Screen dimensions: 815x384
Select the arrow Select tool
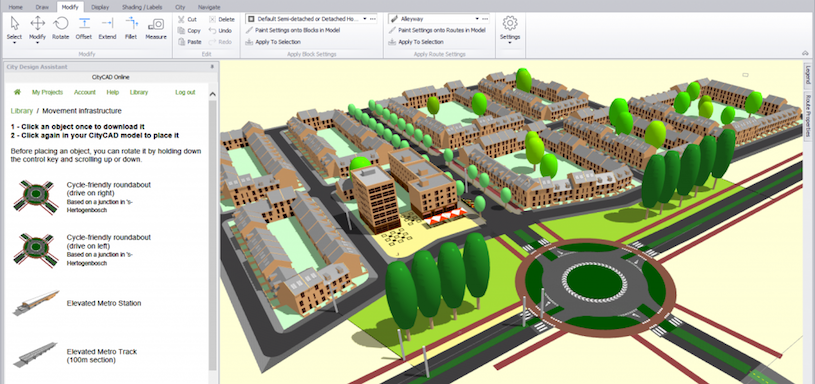(x=15, y=28)
